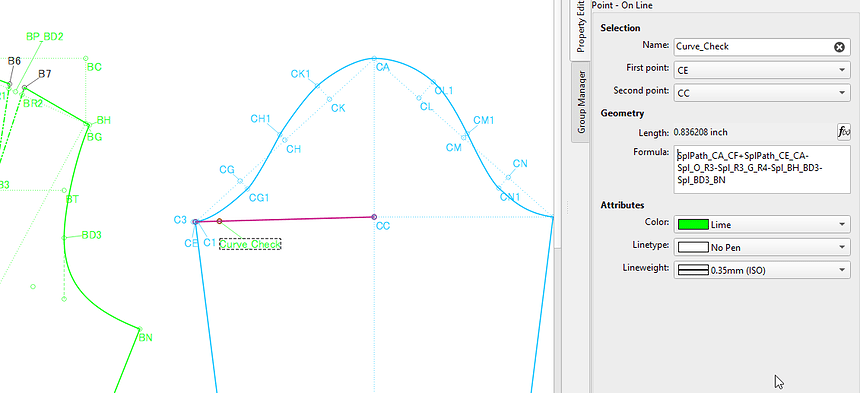Image resolution: width=860 pixels, height=393 pixels.
Task: Open the formula editor fx button
Action: [844, 132]
